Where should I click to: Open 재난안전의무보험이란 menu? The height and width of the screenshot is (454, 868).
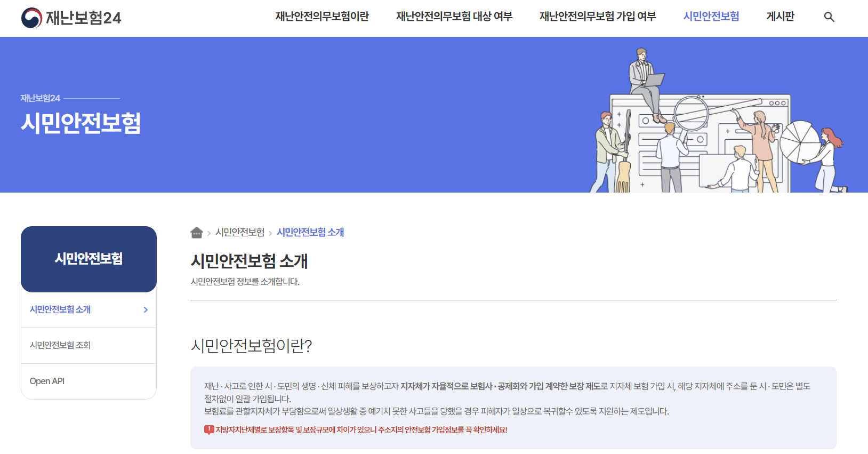322,17
